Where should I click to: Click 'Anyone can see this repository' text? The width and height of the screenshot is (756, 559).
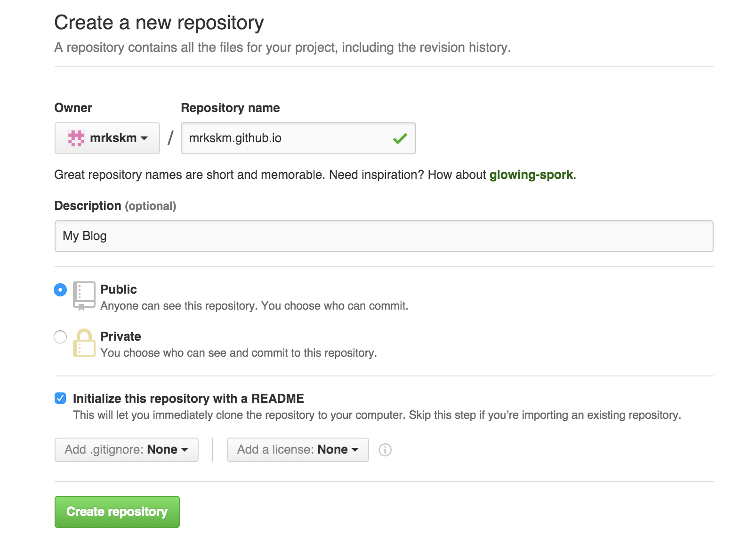(x=254, y=306)
